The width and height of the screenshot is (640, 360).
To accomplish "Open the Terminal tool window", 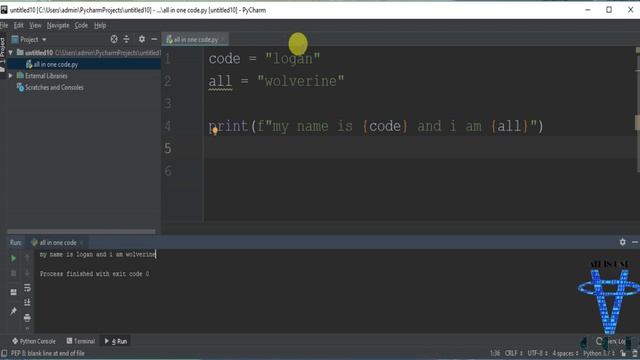I will tap(80, 341).
